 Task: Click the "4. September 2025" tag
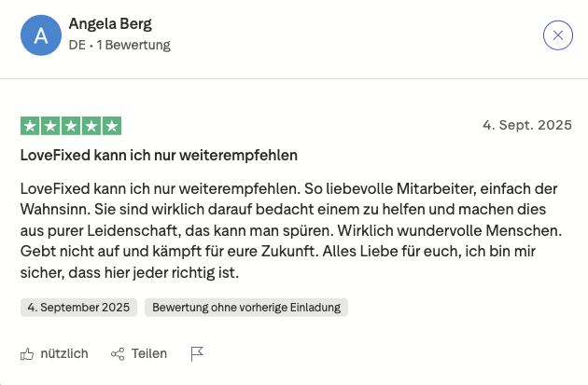click(x=79, y=307)
